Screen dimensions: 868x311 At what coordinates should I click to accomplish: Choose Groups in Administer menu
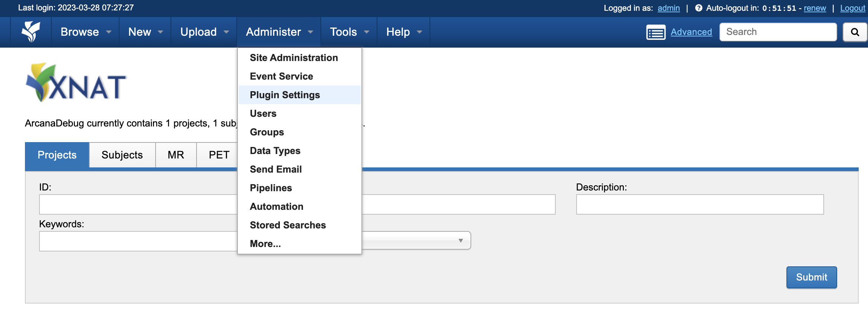click(x=300, y=132)
